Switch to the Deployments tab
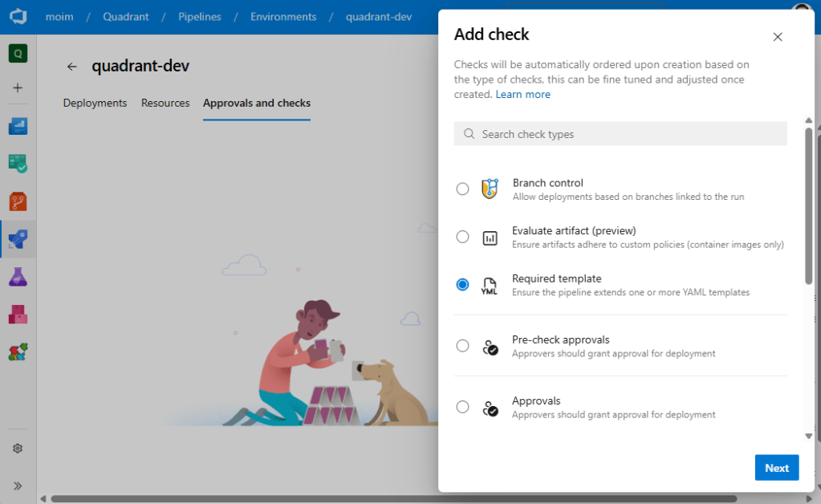Viewport: 821px width, 504px height. pos(95,103)
